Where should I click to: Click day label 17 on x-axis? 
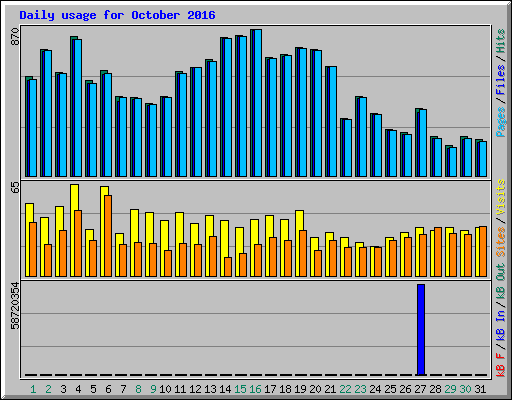pos(270,389)
